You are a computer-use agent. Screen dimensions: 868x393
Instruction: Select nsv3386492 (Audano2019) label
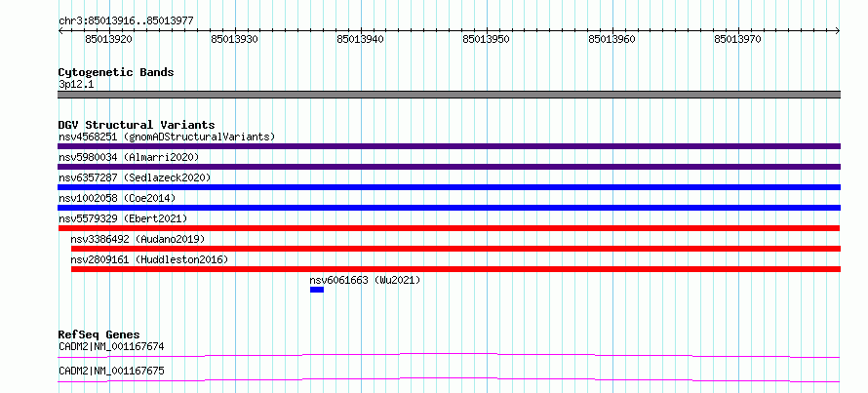tap(138, 239)
